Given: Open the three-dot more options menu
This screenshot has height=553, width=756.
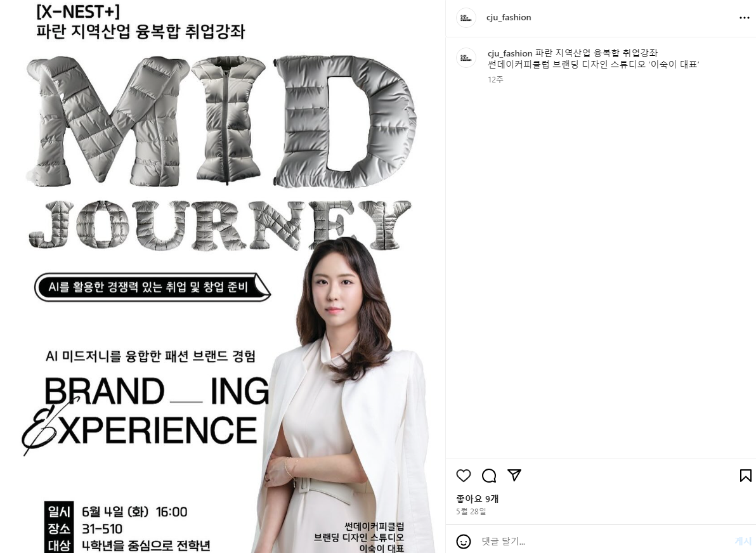Looking at the screenshot, I should (745, 18).
